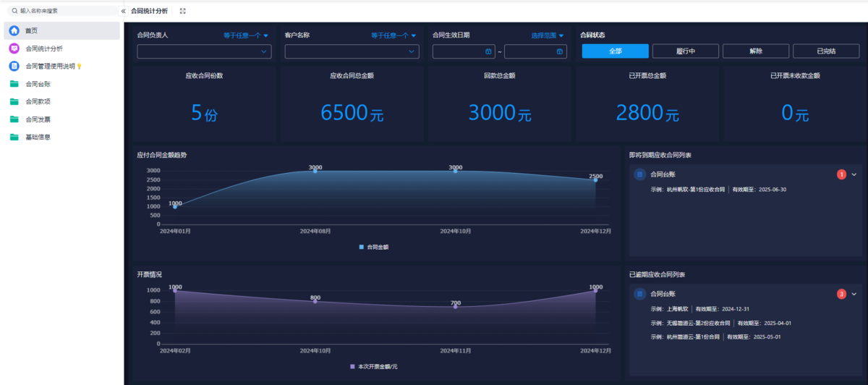This screenshot has width=868, height=385.
Task: Open 杭州帆软-第1份应收合同 record
Action: click(x=695, y=190)
